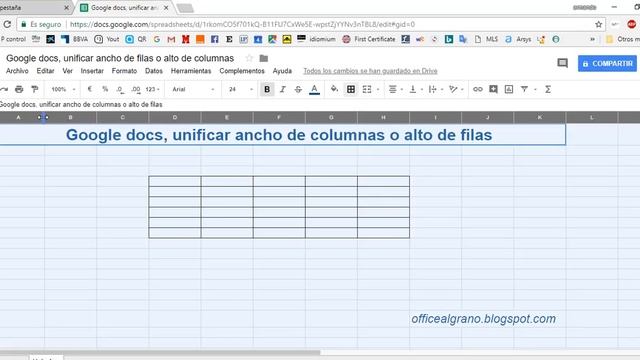Open the Datos menu
This screenshot has width=640, height=360.
click(153, 71)
